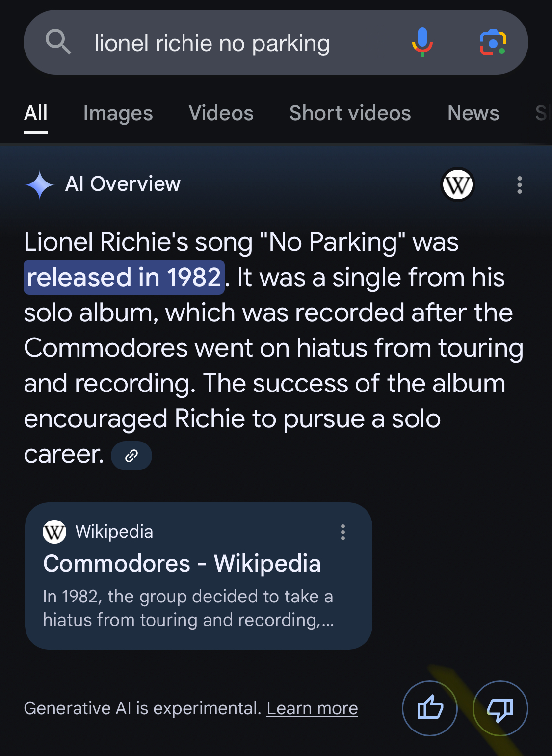Switch to the Videos tab

pyautogui.click(x=221, y=113)
